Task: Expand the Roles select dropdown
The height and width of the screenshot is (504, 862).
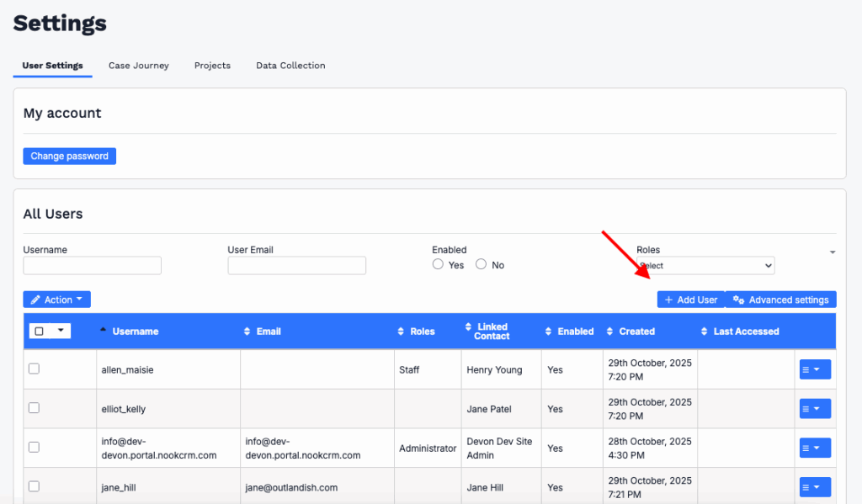Action: click(705, 266)
